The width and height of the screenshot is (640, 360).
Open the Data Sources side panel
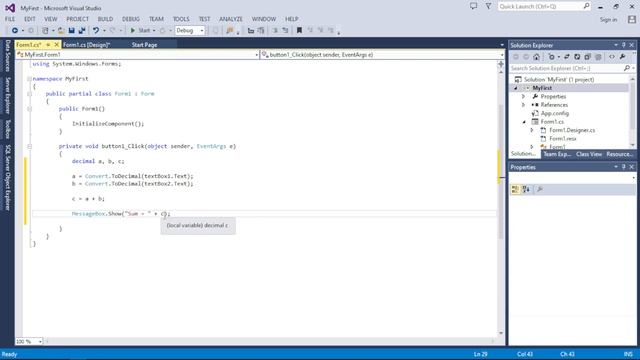[7, 56]
